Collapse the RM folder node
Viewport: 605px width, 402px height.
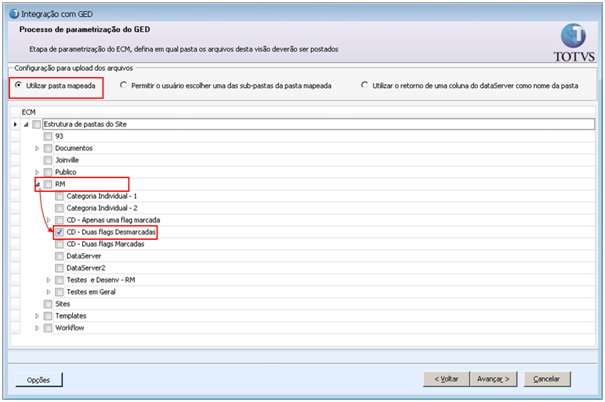(x=37, y=185)
